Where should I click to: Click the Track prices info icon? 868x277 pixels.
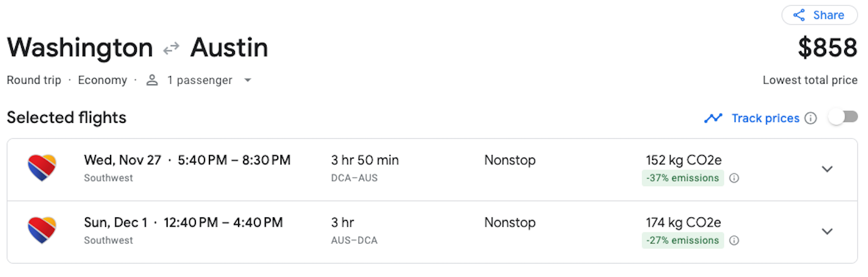810,118
